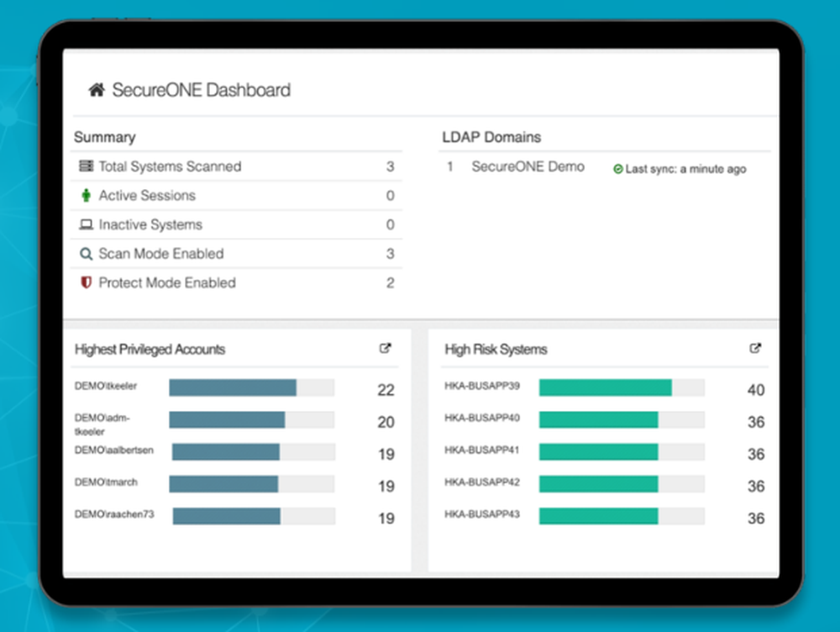This screenshot has height=632, width=840.
Task: Click the DEMO\tmarch account name
Action: (106, 482)
